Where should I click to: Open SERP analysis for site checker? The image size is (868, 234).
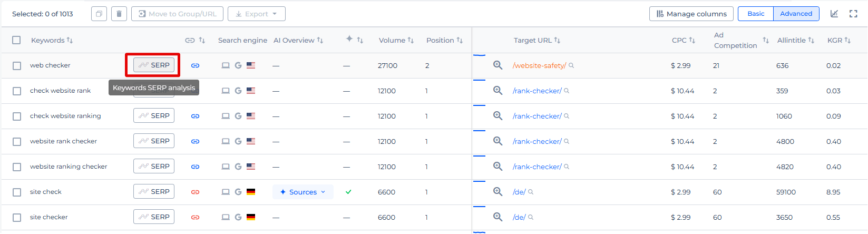point(154,217)
